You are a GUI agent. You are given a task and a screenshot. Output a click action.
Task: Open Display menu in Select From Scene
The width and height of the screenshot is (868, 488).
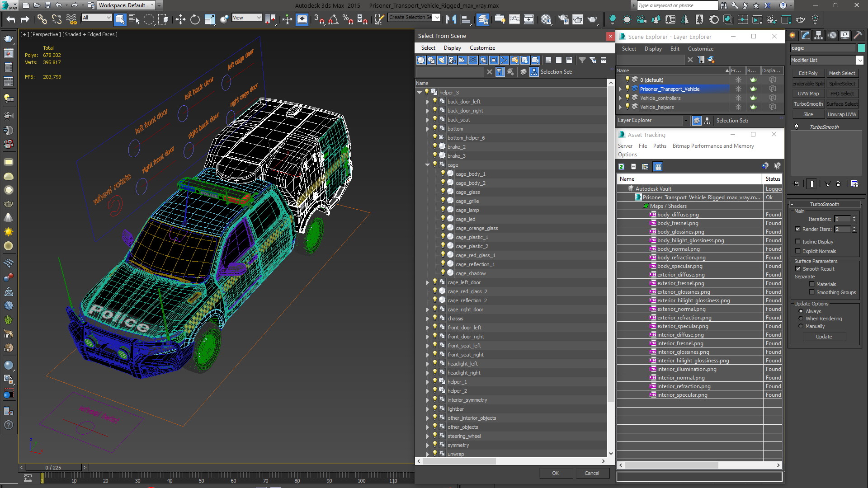click(452, 48)
